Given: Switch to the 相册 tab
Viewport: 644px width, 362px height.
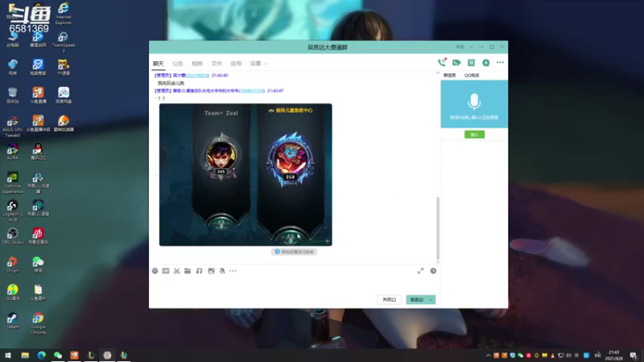Looking at the screenshot, I should pyautogui.click(x=197, y=64).
